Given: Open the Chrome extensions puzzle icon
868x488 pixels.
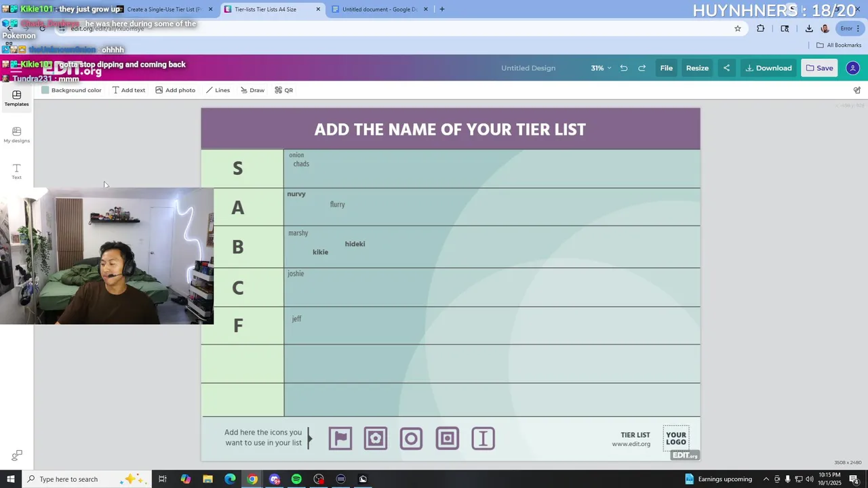Looking at the screenshot, I should point(760,28).
